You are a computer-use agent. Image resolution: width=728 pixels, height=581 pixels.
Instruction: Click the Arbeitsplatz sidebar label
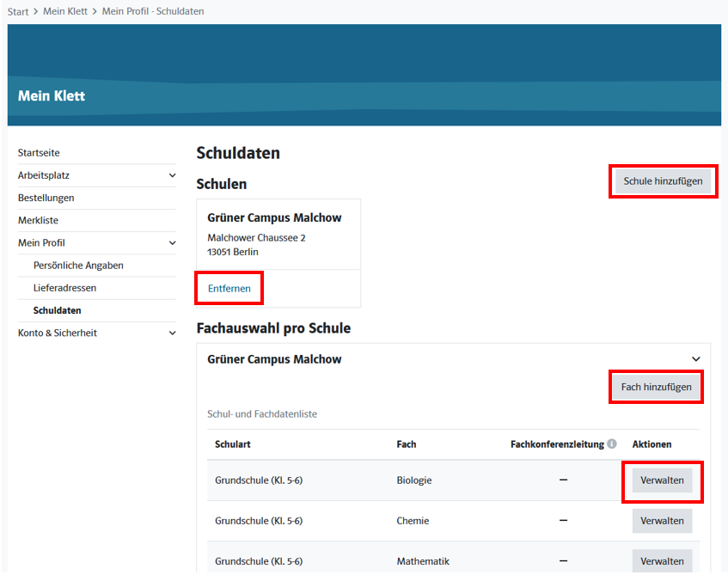tap(44, 175)
